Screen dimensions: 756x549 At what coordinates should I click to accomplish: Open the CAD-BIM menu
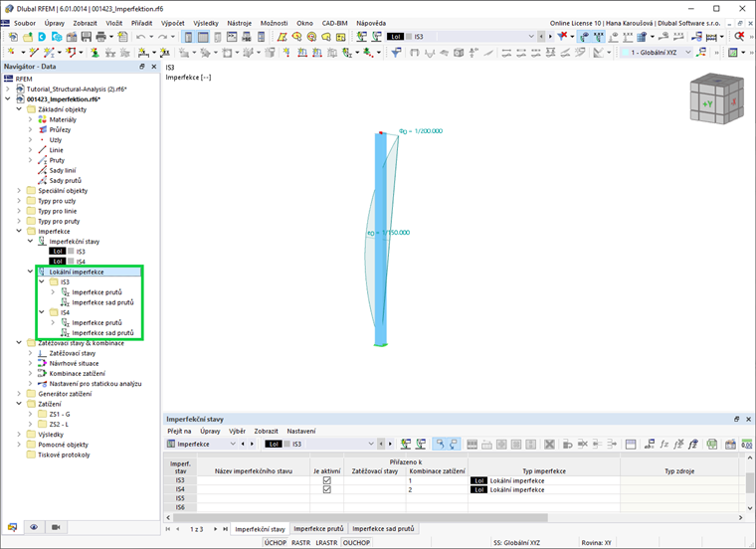(334, 23)
